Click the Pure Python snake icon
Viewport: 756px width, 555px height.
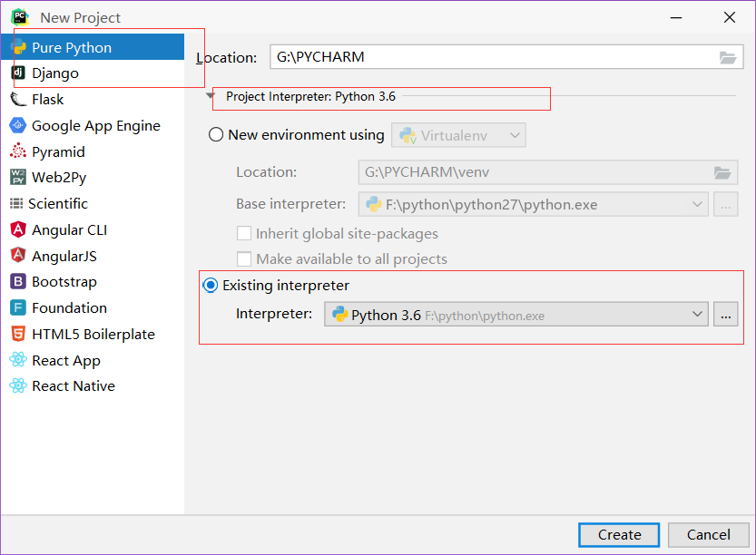18,47
